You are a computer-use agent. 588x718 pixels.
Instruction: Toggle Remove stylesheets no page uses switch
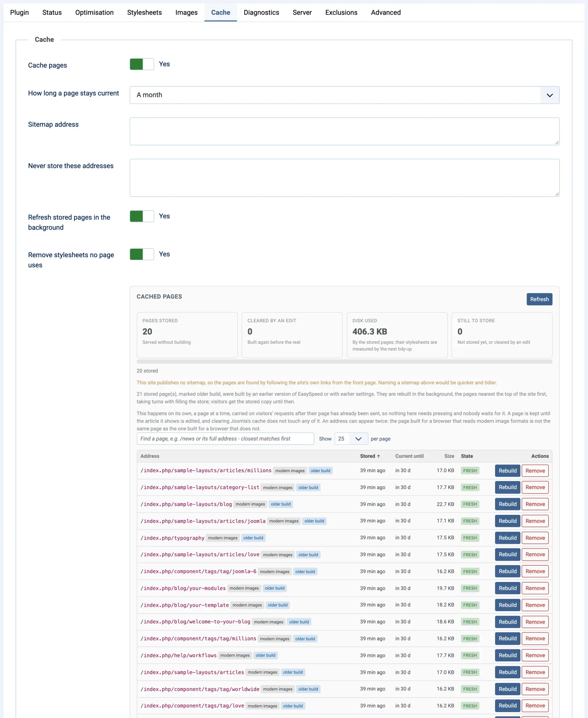pyautogui.click(x=142, y=254)
